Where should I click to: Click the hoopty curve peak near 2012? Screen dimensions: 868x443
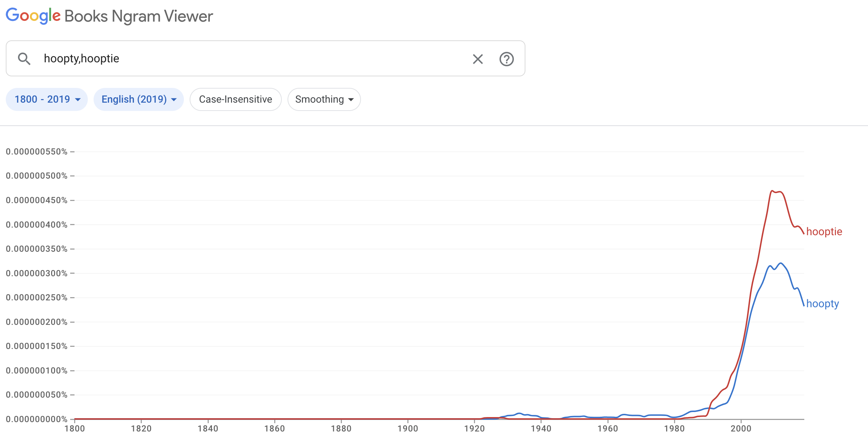click(x=781, y=263)
